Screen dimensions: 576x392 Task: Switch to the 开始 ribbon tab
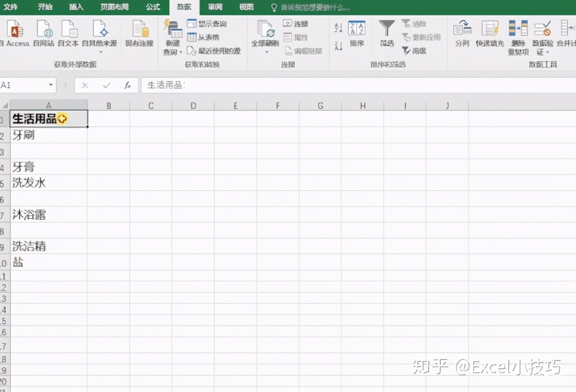[45, 7]
